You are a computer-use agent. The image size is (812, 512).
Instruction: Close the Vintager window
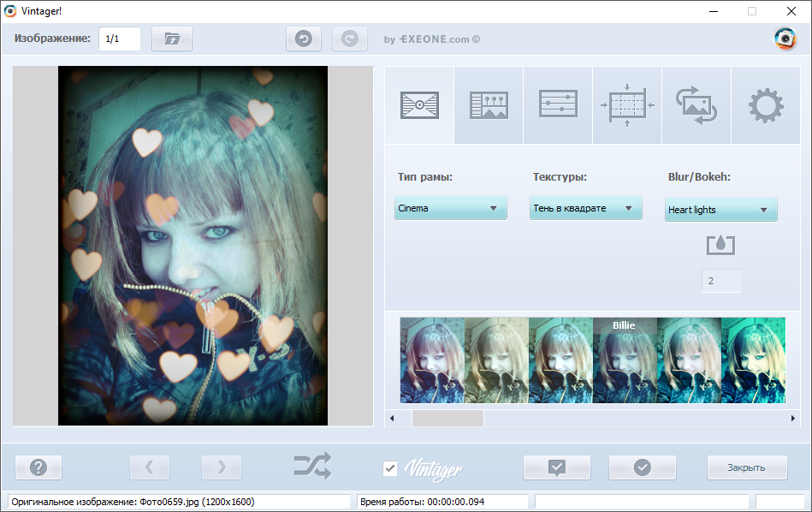coord(791,11)
